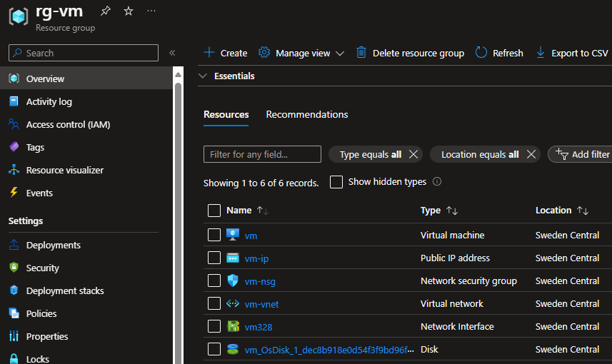Open the vm-vnet resource link

click(x=261, y=304)
